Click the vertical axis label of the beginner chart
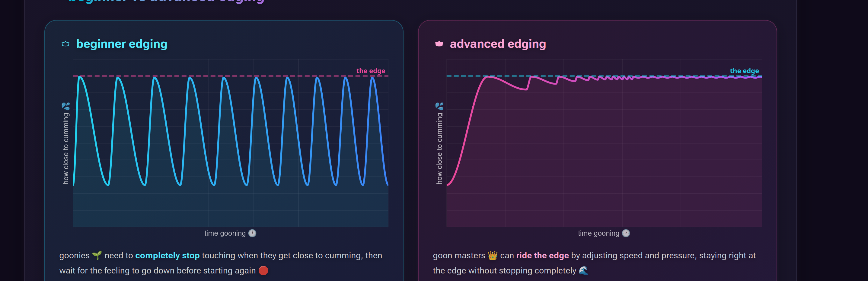The image size is (868, 281). point(66,148)
